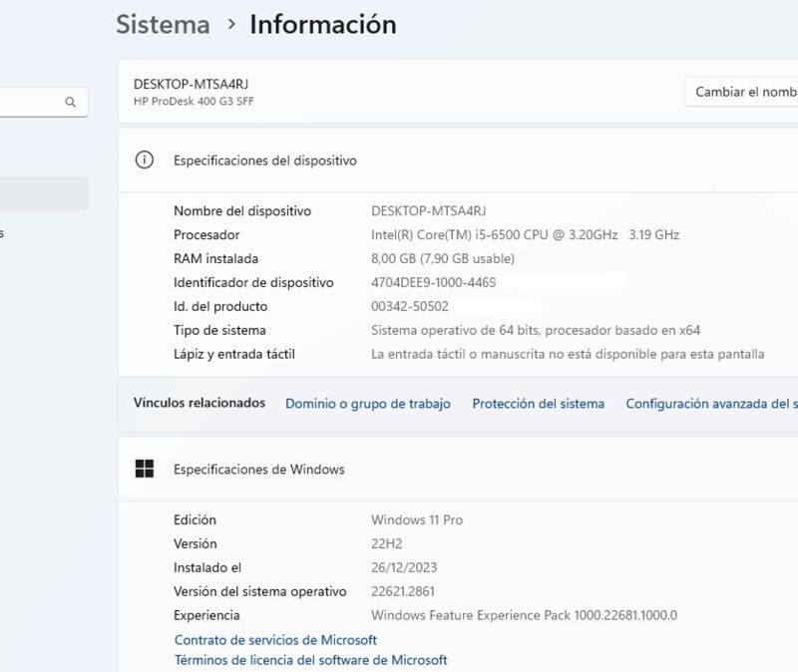The image size is (798, 672).
Task: Click the Procesador label
Action: click(206, 234)
